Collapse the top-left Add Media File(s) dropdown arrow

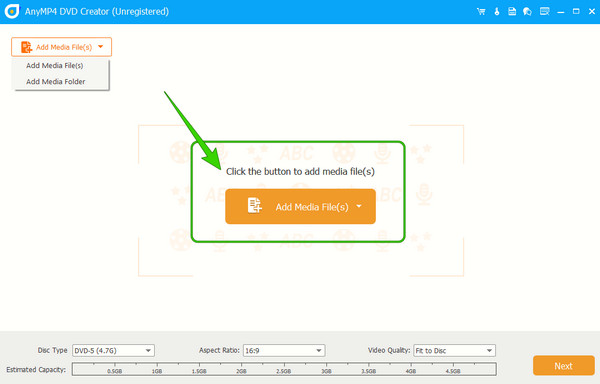[x=101, y=47]
